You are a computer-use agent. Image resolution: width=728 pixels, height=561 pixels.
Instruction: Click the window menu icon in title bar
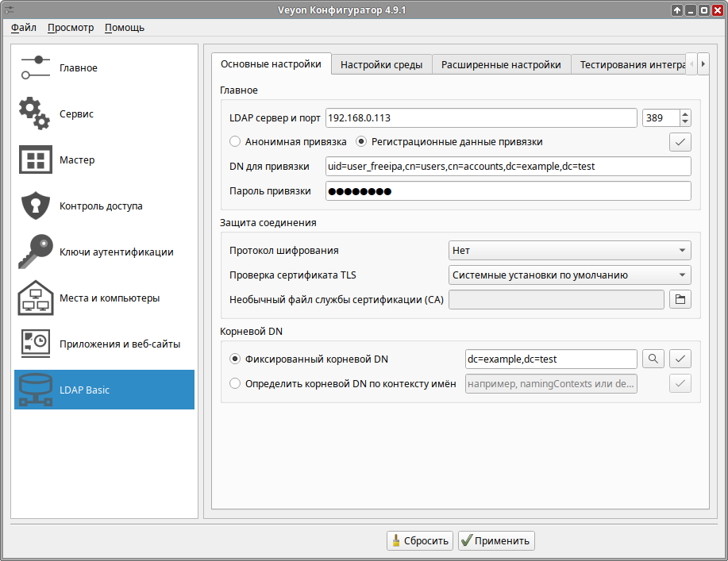pos(9,10)
